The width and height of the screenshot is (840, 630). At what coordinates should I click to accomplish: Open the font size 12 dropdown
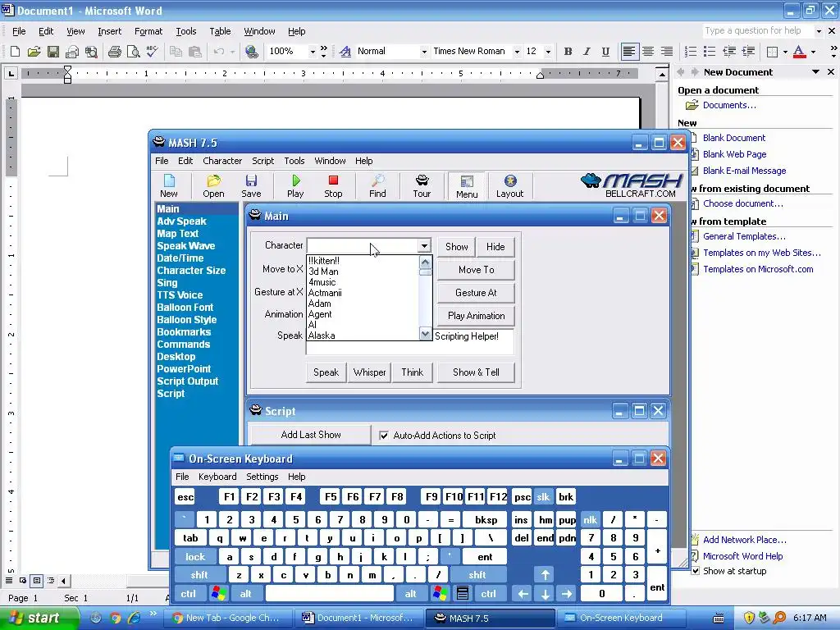coord(547,52)
